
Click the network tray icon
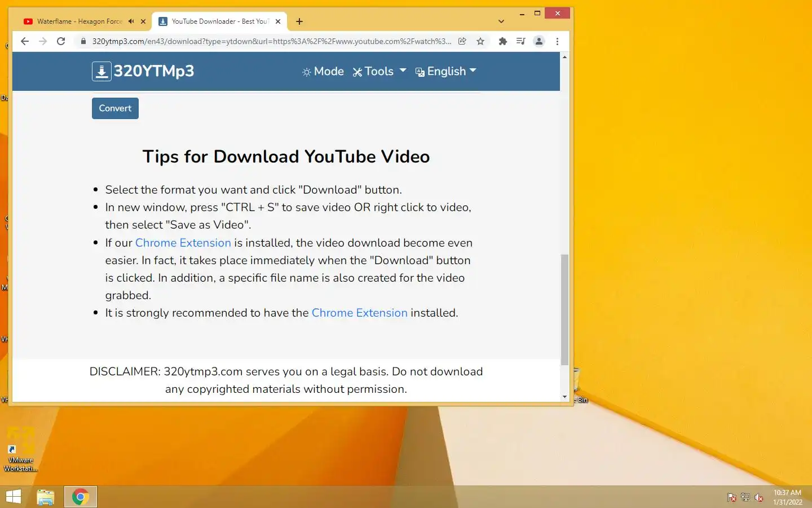[x=745, y=497]
